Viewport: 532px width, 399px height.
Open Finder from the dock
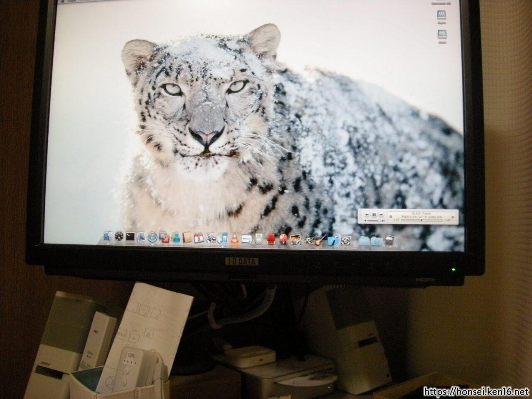click(108, 237)
